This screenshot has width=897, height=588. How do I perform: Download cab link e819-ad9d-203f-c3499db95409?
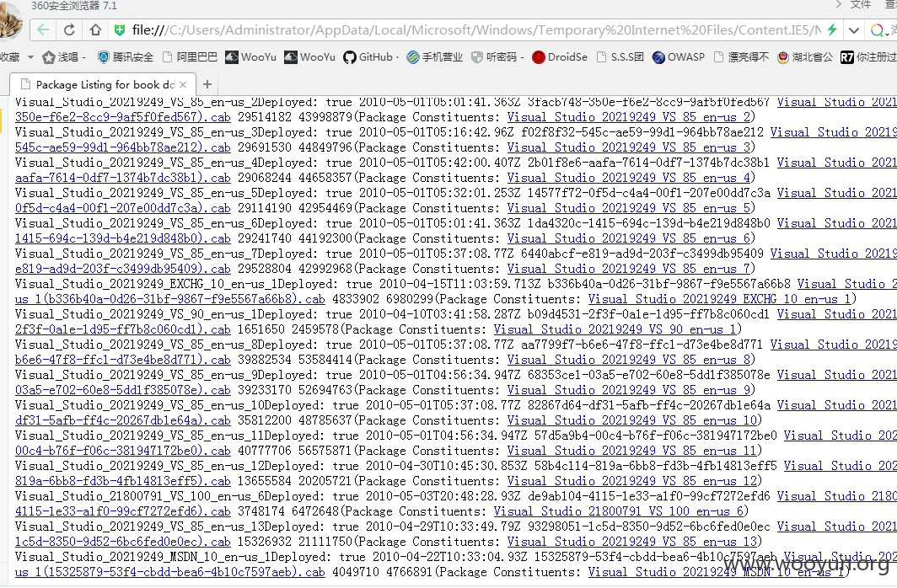pyautogui.click(x=123, y=269)
